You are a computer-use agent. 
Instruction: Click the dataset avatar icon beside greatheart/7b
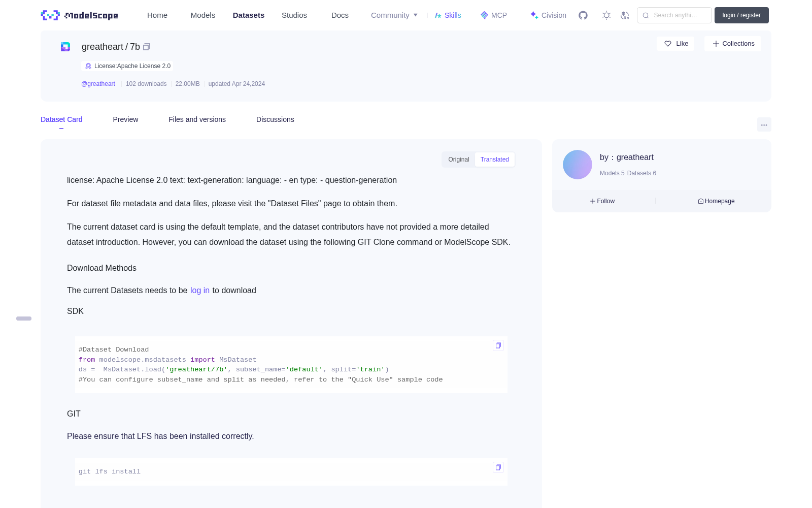coord(65,47)
